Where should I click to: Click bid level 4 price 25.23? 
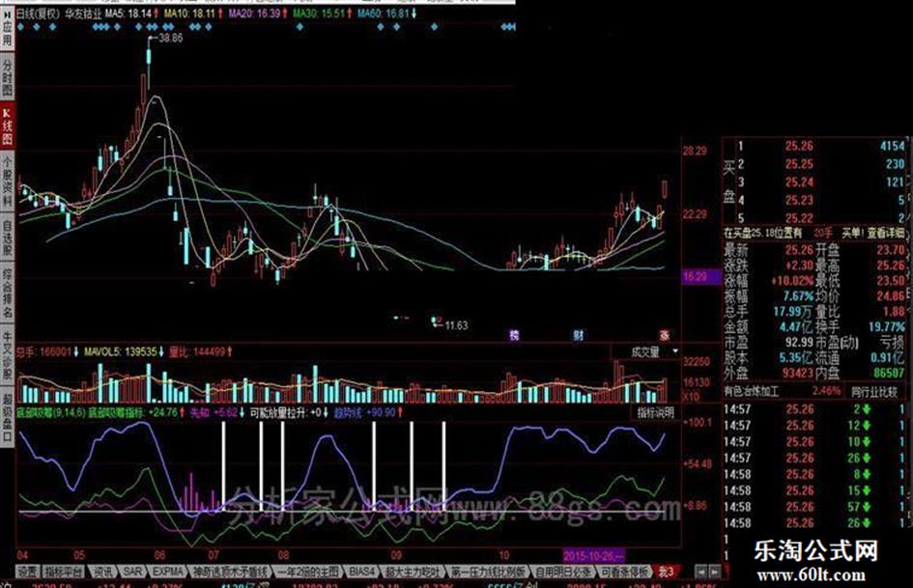tap(799, 200)
